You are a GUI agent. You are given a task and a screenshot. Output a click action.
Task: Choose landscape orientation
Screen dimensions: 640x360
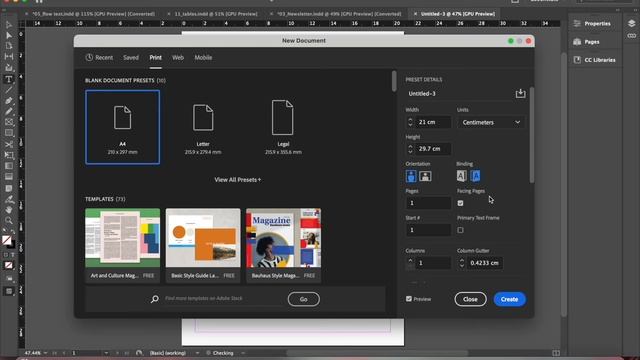click(425, 176)
